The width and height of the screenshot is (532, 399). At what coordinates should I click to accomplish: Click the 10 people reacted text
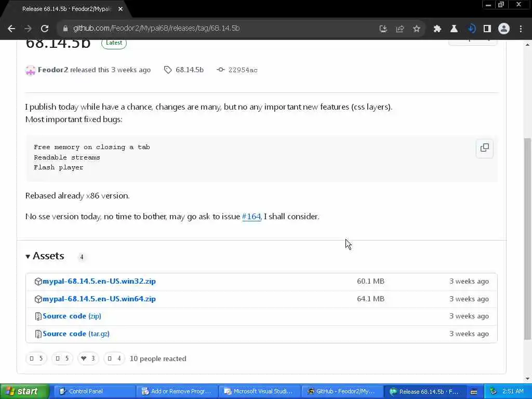158,358
